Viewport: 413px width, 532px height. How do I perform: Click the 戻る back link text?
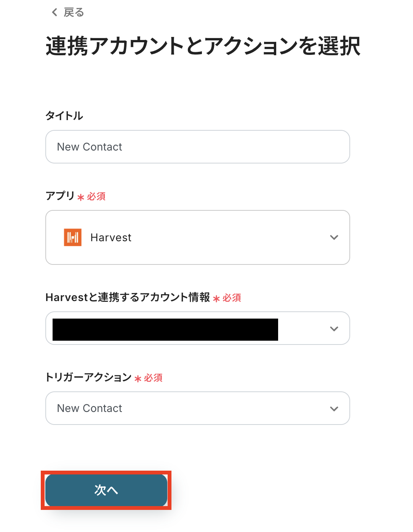(74, 13)
